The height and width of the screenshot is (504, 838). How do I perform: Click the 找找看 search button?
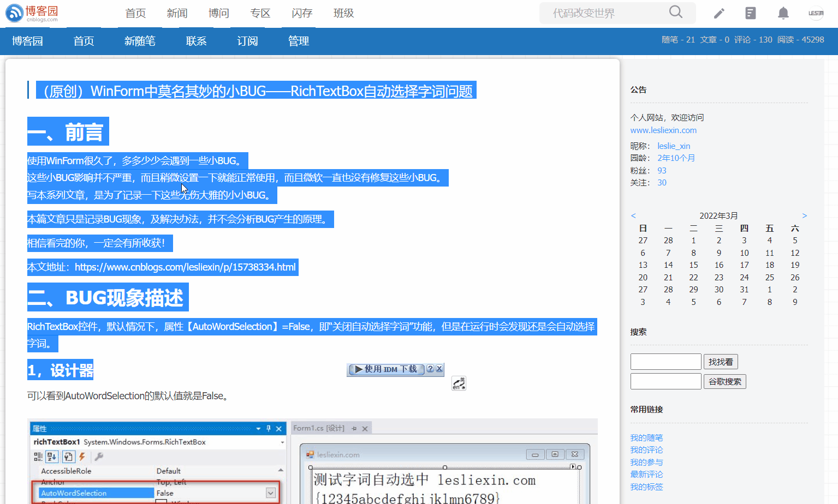tap(721, 362)
